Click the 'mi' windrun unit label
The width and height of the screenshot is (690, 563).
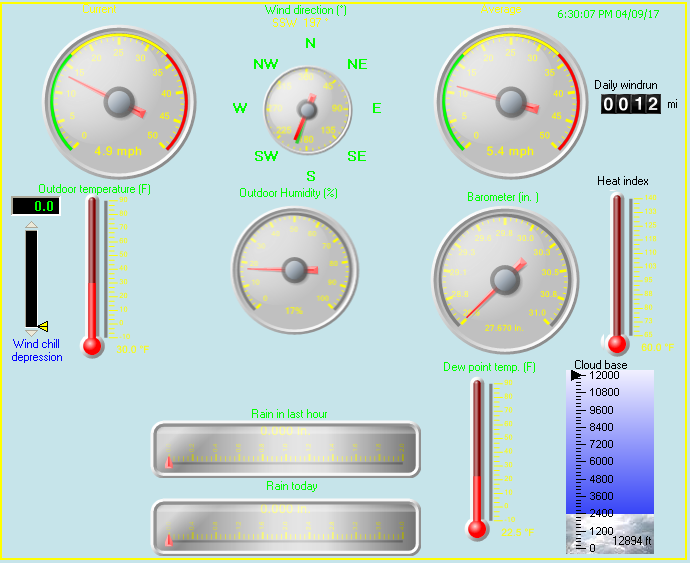(672, 104)
